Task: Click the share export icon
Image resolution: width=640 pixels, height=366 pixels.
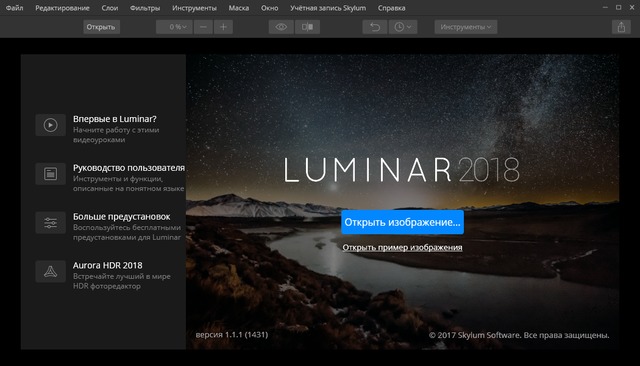Action: (x=621, y=27)
